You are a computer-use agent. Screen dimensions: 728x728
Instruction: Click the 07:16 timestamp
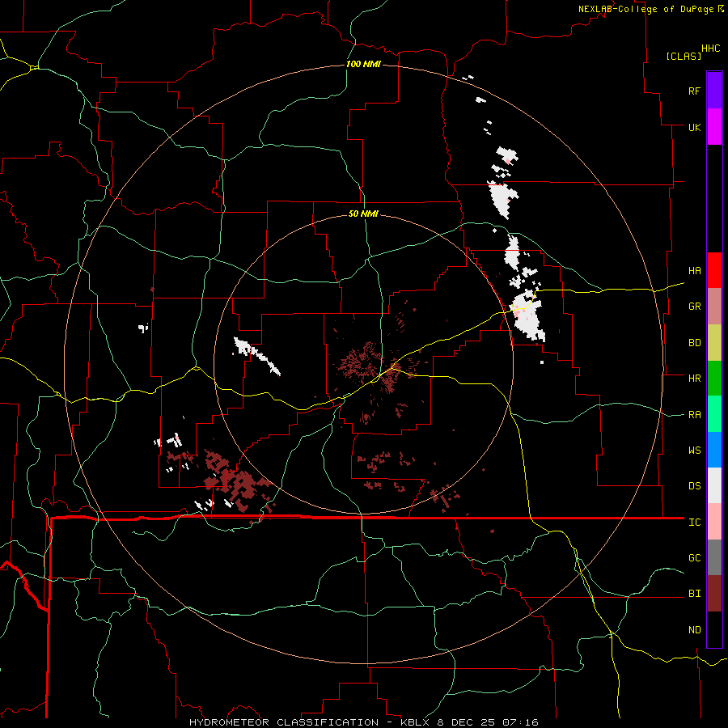tap(519, 722)
